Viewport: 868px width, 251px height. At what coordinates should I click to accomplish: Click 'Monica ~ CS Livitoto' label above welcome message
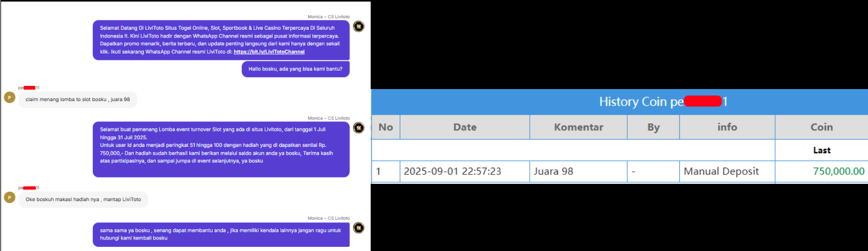328,17
